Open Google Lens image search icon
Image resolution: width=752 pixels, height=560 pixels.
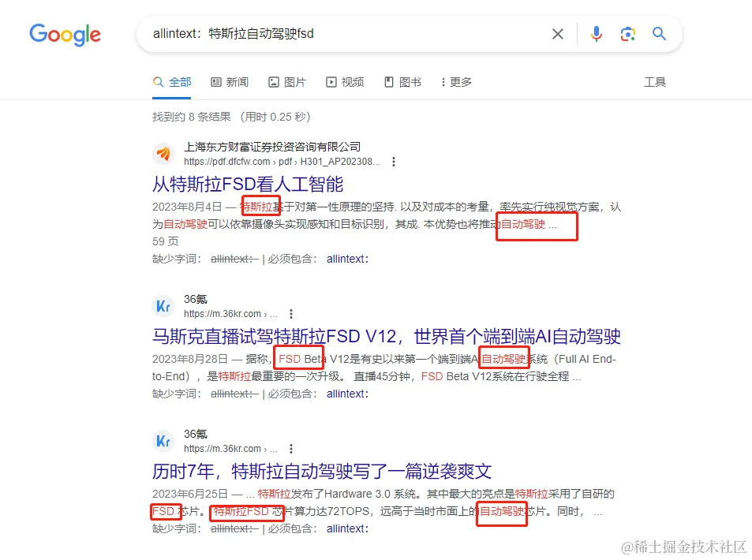pos(628,34)
